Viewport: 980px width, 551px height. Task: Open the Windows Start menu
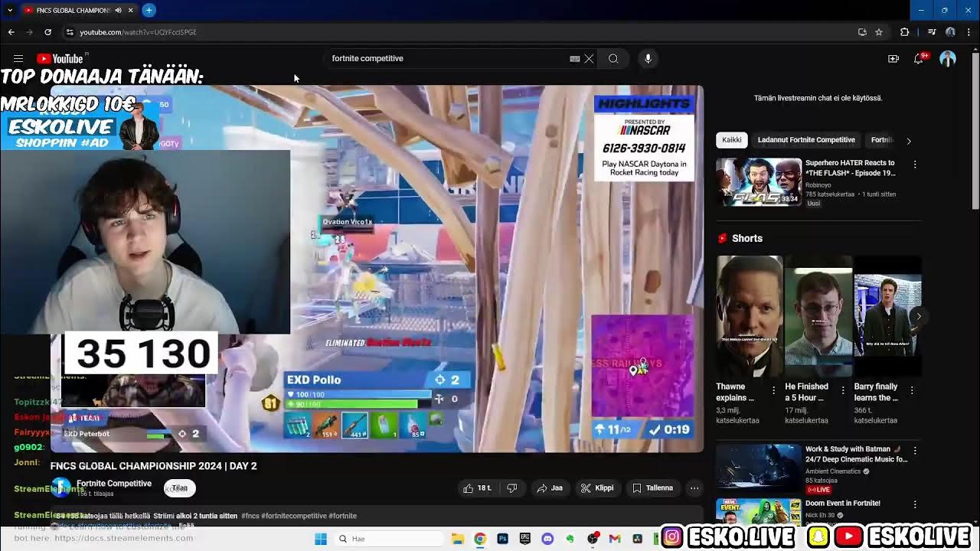coord(321,539)
